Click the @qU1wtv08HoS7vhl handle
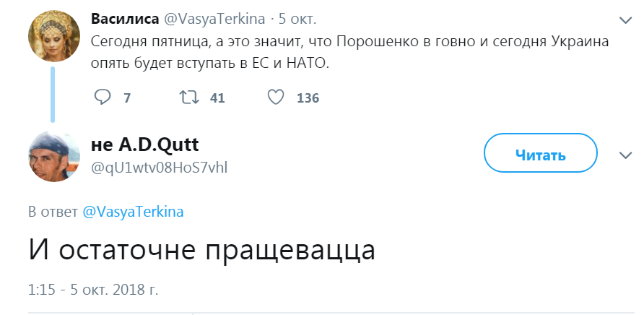The width and height of the screenshot is (644, 315). (x=160, y=169)
